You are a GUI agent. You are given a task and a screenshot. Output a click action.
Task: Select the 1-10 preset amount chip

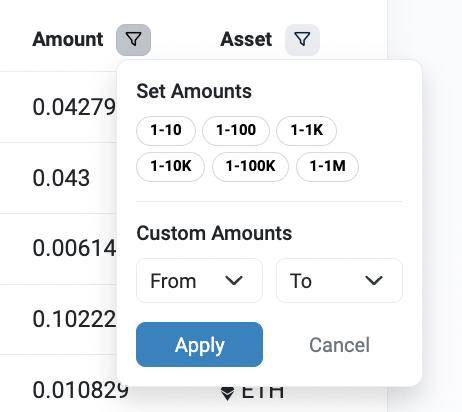pyautogui.click(x=166, y=131)
